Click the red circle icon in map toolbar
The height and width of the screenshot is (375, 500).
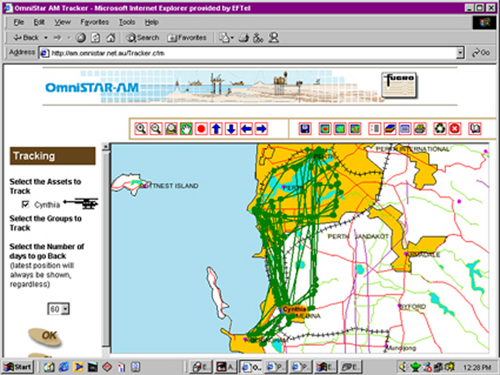pos(201,129)
